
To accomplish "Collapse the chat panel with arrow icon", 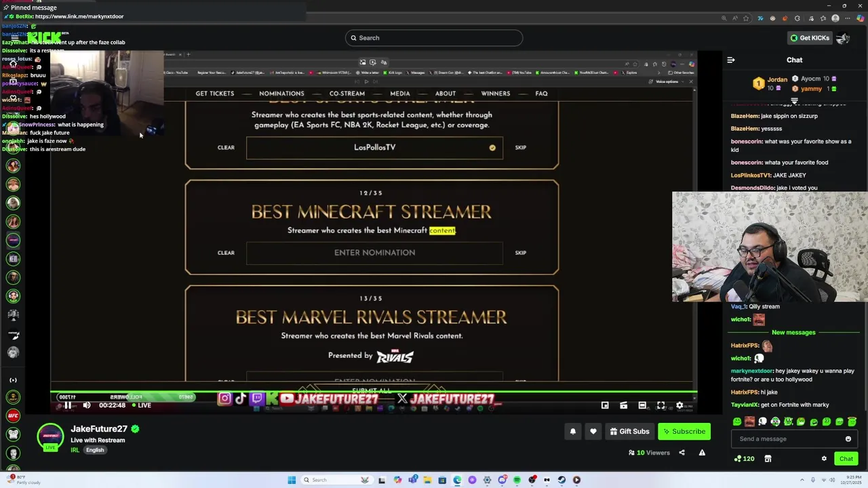I will pos(731,60).
